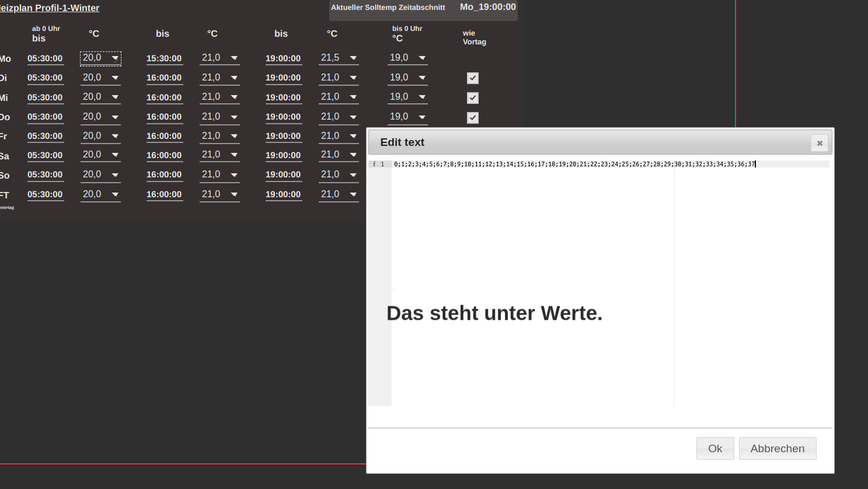The width and height of the screenshot is (868, 489).
Task: Click the Aktueller Solltemp Zeitabschnitt label
Action: tap(388, 8)
